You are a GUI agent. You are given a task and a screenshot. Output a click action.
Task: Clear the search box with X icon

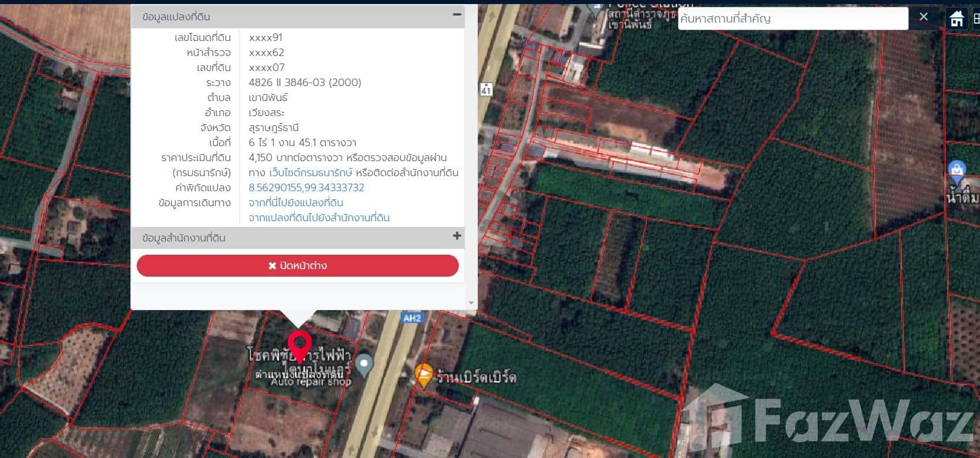pos(923,17)
